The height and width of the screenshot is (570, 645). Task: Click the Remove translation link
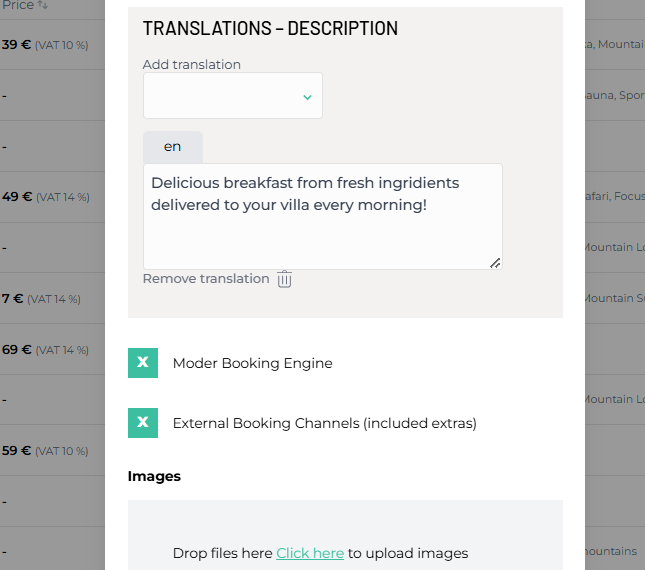click(x=206, y=279)
